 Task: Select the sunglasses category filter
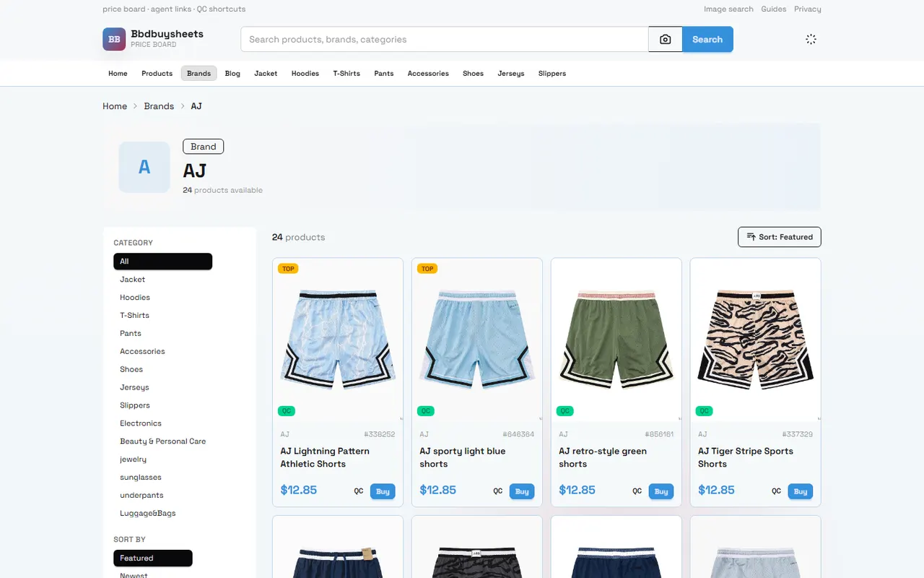coord(141,478)
